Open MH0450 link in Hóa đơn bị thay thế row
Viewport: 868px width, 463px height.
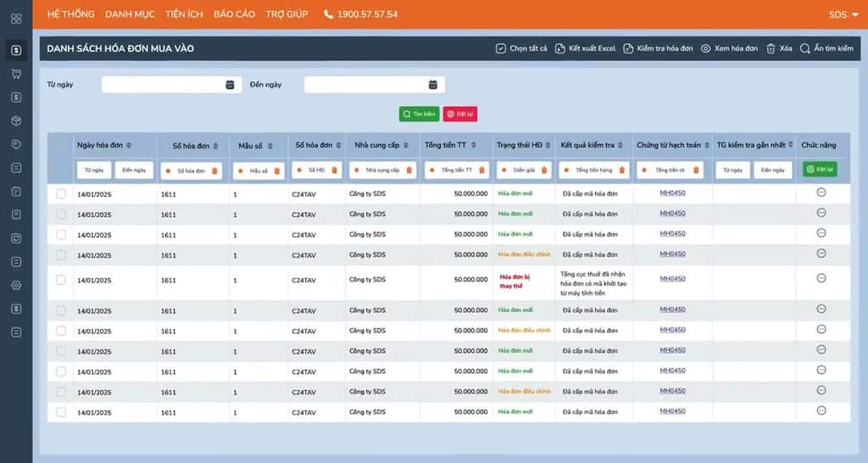[672, 279]
